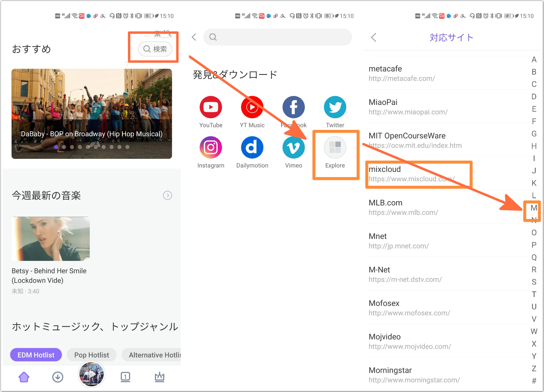
Task: Open the Explore sites icon
Action: 335,147
